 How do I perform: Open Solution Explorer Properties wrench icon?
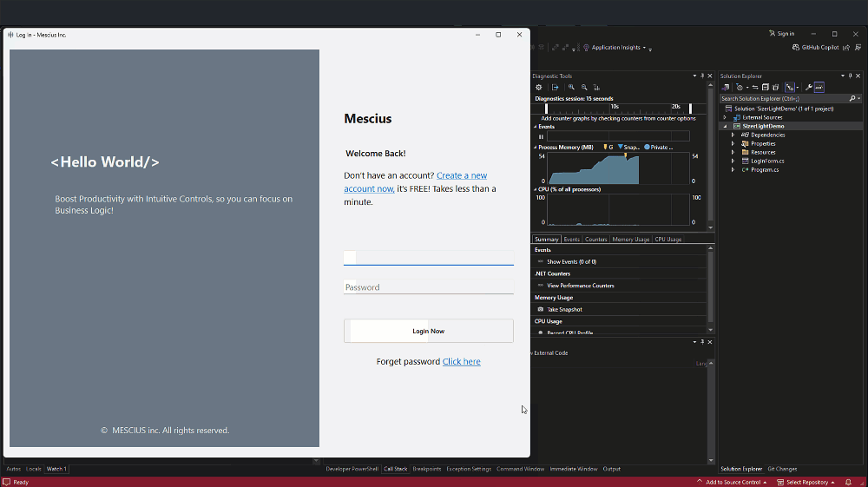pyautogui.click(x=809, y=88)
